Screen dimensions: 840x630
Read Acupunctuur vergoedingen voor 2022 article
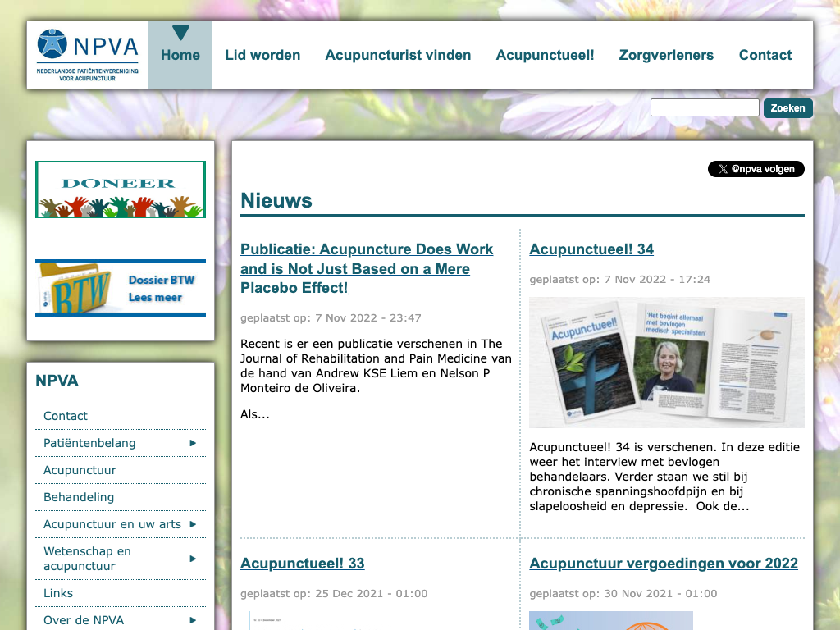[x=663, y=564]
